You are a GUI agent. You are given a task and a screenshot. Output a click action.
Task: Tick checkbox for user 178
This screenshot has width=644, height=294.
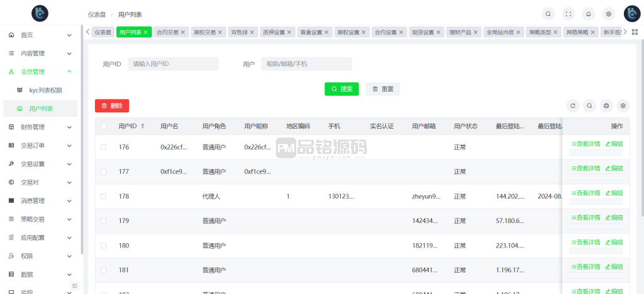tap(104, 197)
